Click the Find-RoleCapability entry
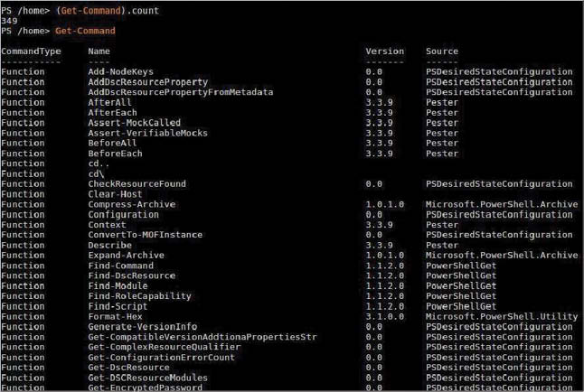Viewport: 584px width, 392px height. (x=139, y=296)
